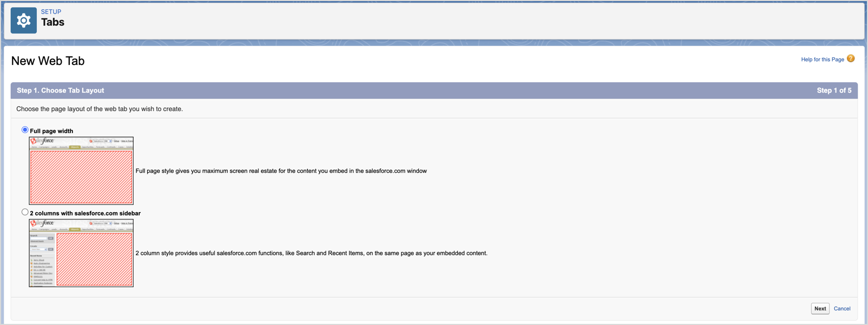
Task: Select the Full page width radio button
Action: pyautogui.click(x=25, y=130)
